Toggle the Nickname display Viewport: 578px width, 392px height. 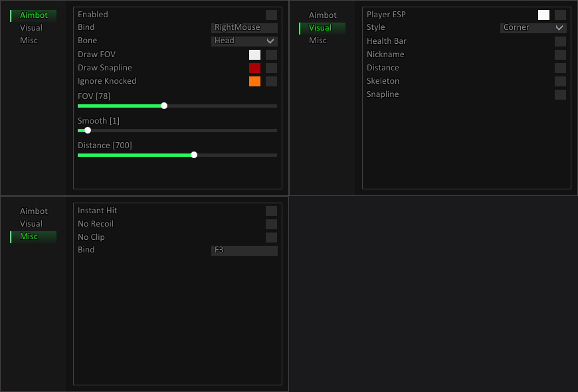pos(560,54)
